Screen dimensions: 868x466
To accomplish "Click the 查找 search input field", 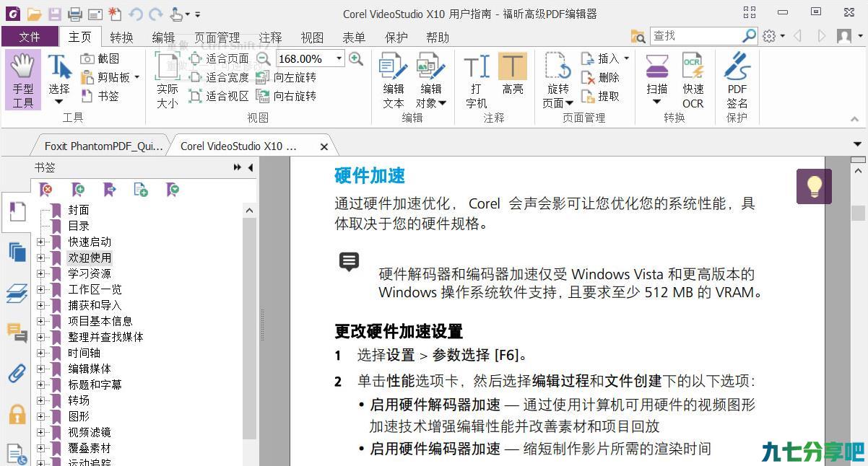I will (x=695, y=35).
